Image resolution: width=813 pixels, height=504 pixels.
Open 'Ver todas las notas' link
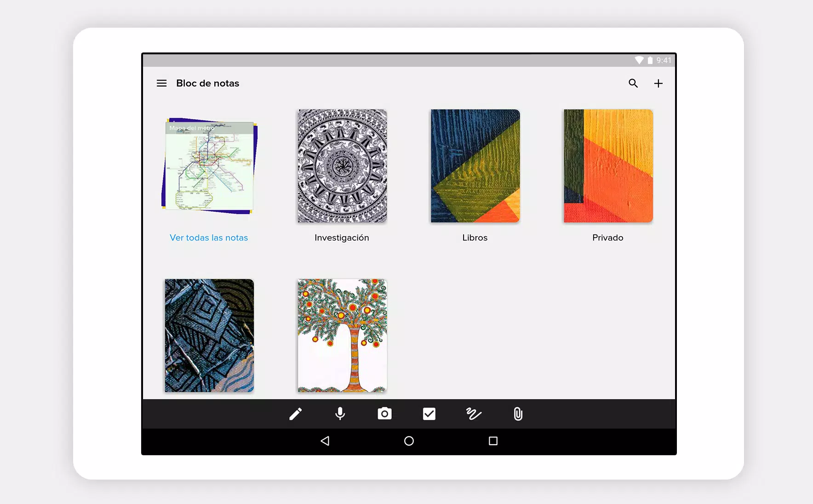(209, 238)
